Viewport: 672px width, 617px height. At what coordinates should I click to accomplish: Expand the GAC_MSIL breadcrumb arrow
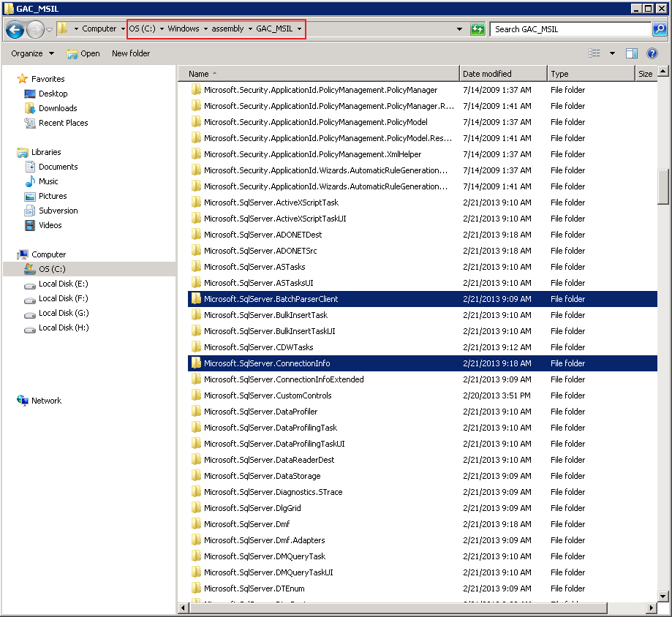click(299, 29)
